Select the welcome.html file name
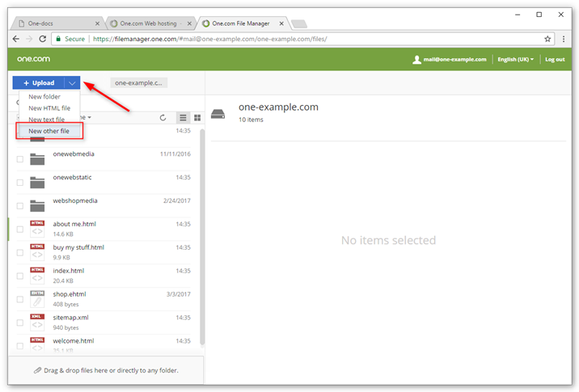The image size is (579, 392). pos(73,341)
